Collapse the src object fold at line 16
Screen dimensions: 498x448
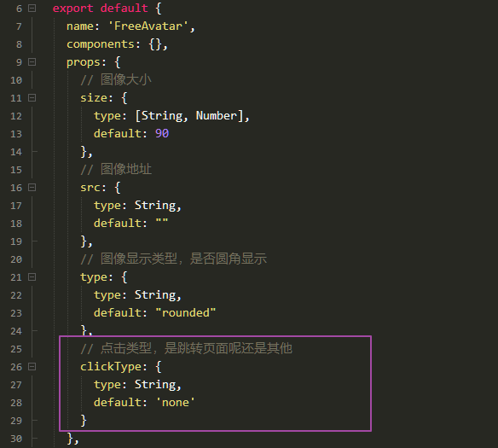[x=32, y=188]
